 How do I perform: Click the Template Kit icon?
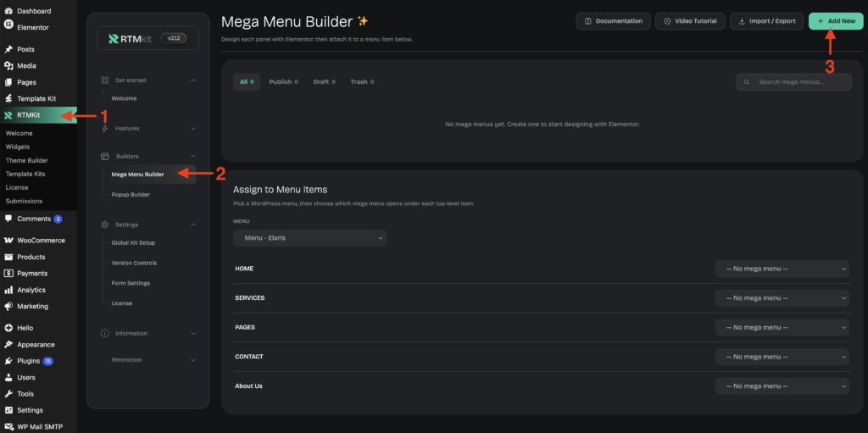coord(8,98)
